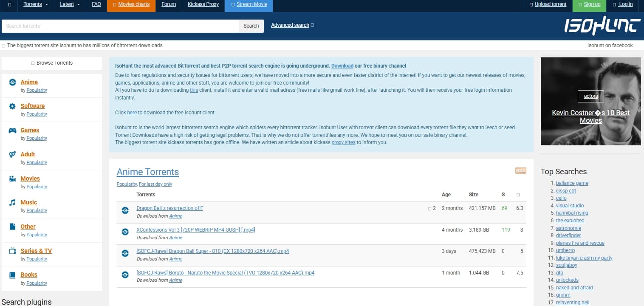This screenshot has width=644, height=306.
Task: Click the Adult category gender icon
Action: point(13,155)
